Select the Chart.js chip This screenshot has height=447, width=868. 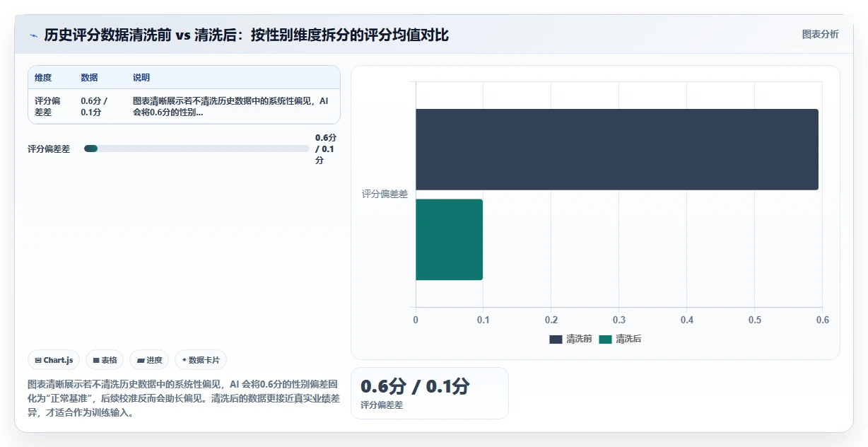pyautogui.click(x=54, y=360)
